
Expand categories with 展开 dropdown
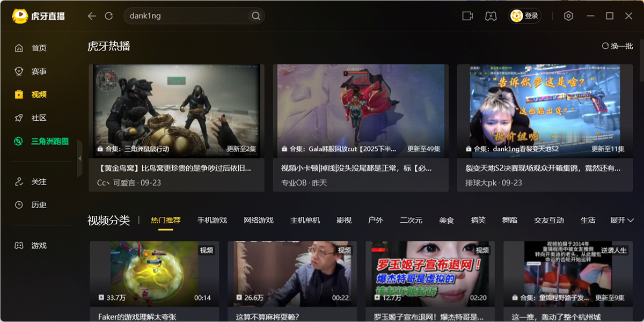[622, 220]
